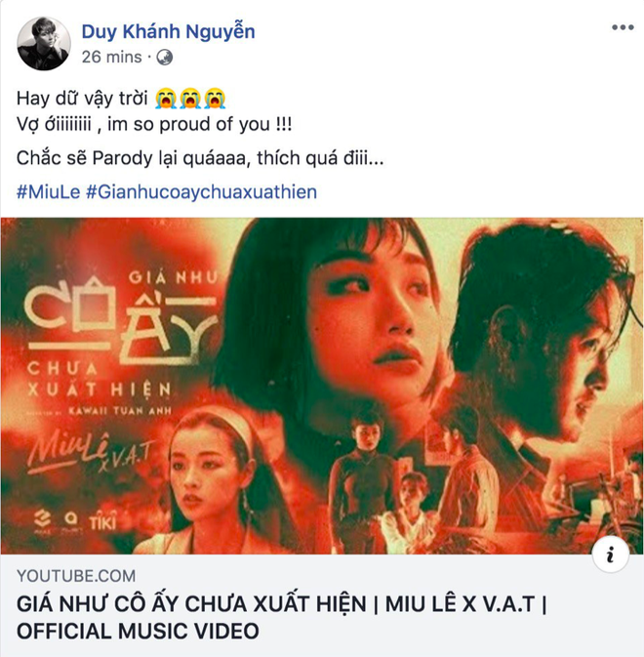Viewport: 644px width, 657px height.
Task: Click the first crying emoji
Action: coord(166,99)
